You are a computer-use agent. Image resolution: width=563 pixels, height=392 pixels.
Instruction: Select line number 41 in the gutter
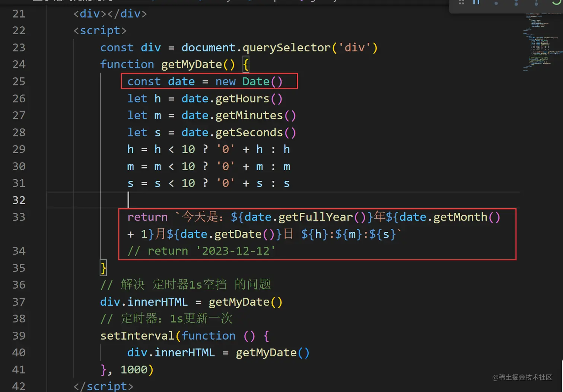coord(19,369)
